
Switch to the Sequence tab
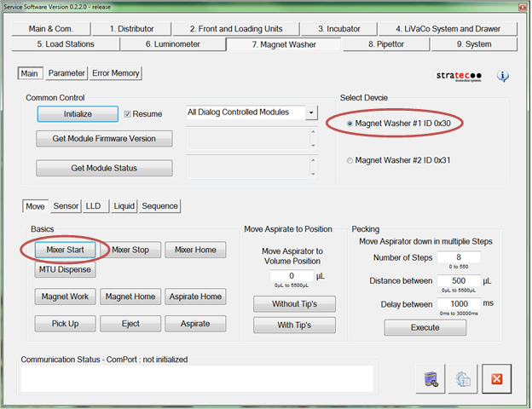point(160,205)
